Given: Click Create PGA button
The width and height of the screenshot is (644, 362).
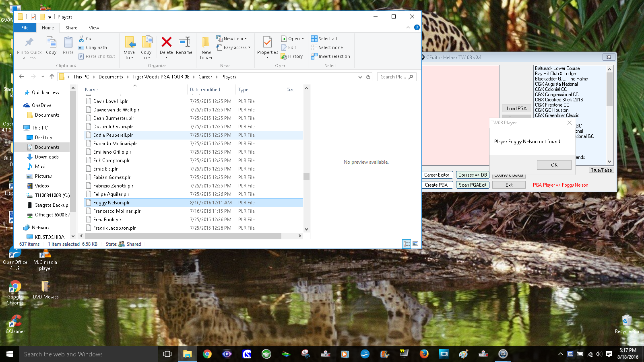Looking at the screenshot, I should (436, 185).
